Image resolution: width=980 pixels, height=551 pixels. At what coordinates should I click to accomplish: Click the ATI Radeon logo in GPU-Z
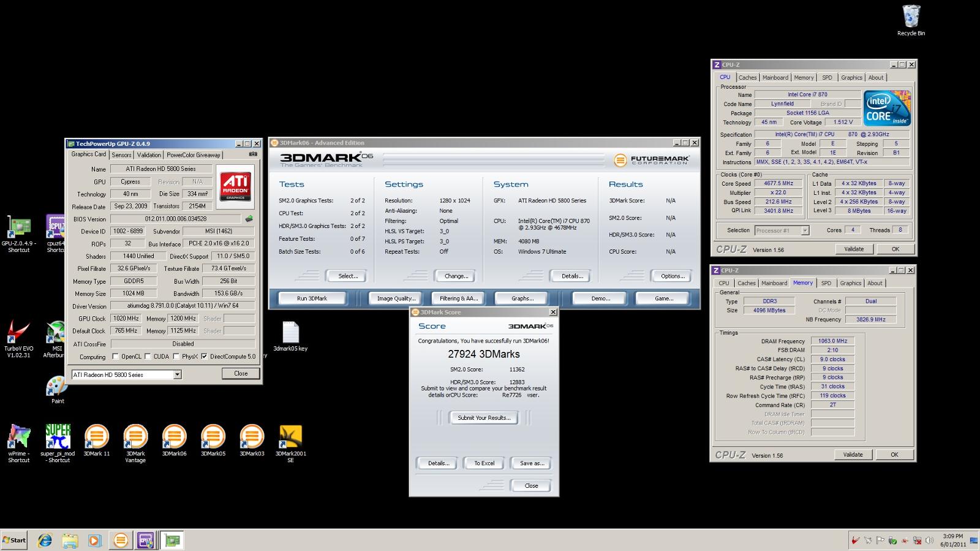pos(235,186)
